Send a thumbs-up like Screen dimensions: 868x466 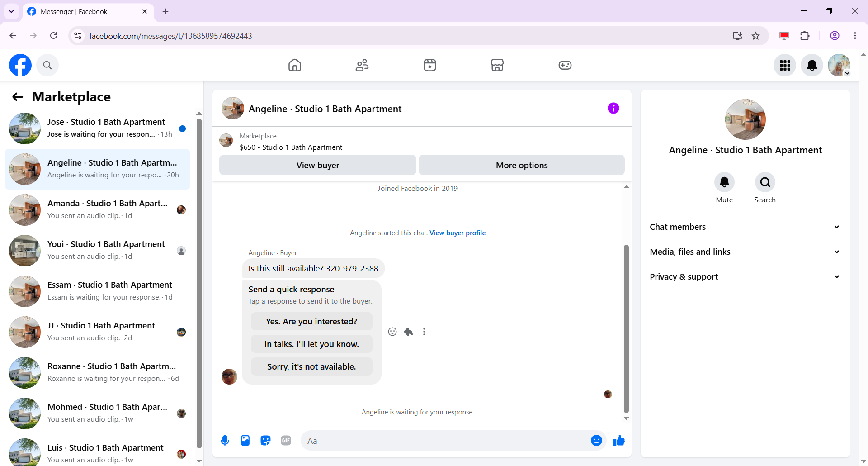(619, 441)
